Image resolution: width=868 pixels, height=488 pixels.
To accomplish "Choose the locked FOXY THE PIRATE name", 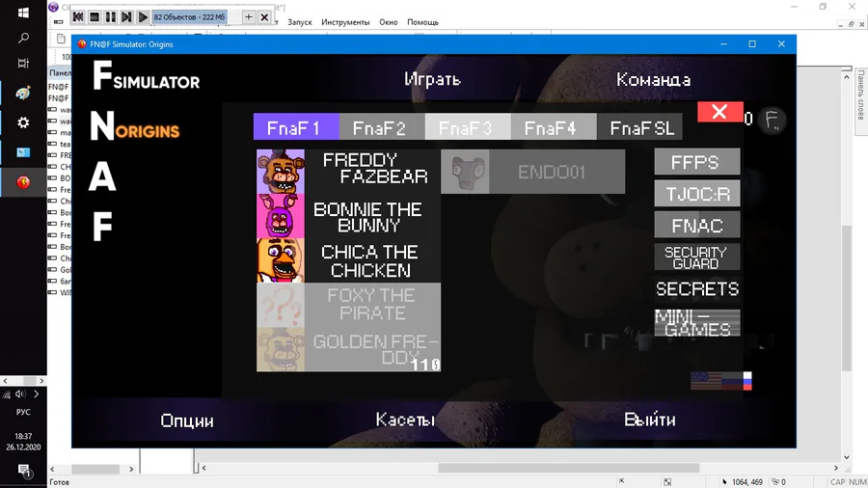I will (372, 305).
